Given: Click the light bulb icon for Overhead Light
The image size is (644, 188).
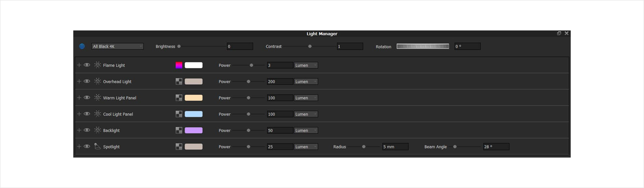Looking at the screenshot, I should tap(97, 81).
